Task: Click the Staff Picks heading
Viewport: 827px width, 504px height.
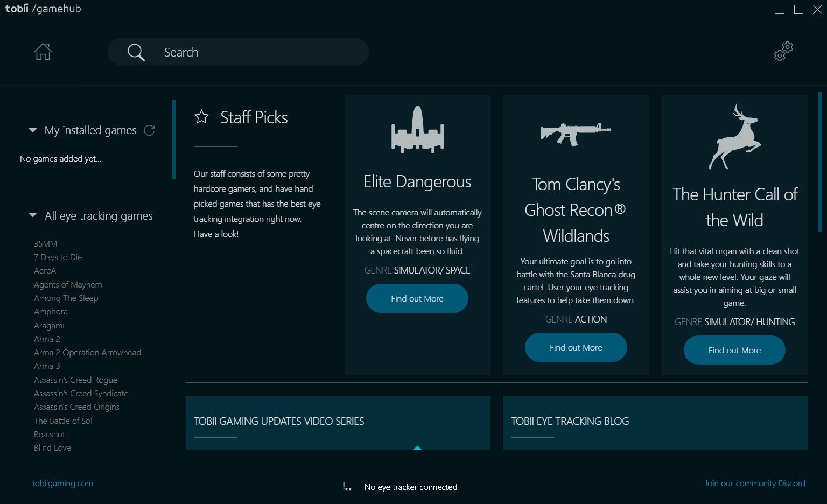Action: (x=254, y=117)
